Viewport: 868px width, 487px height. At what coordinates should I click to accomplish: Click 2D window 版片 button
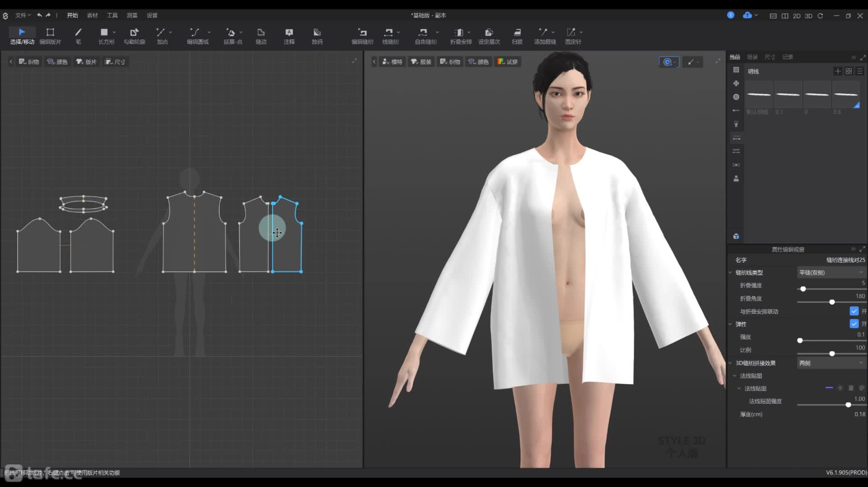(x=86, y=62)
